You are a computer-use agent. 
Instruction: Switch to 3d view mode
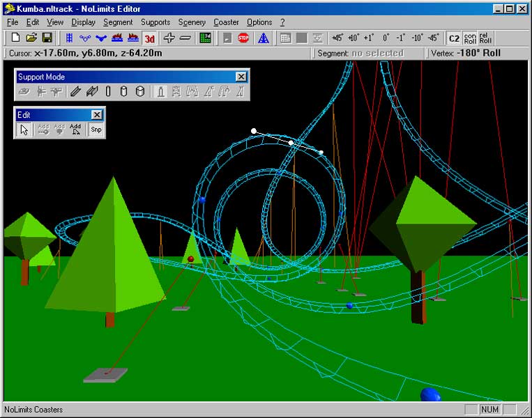pyautogui.click(x=149, y=38)
